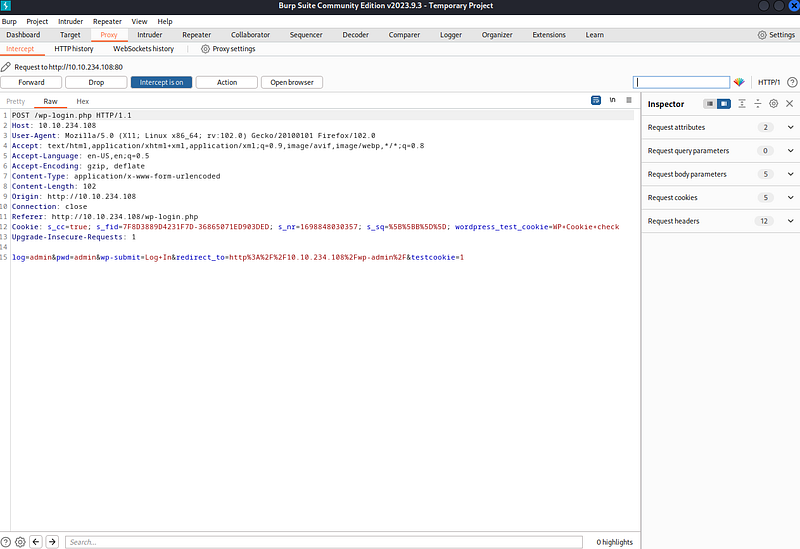The width and height of the screenshot is (800, 549).
Task: Open the Repeater tool tab
Action: 196,34
